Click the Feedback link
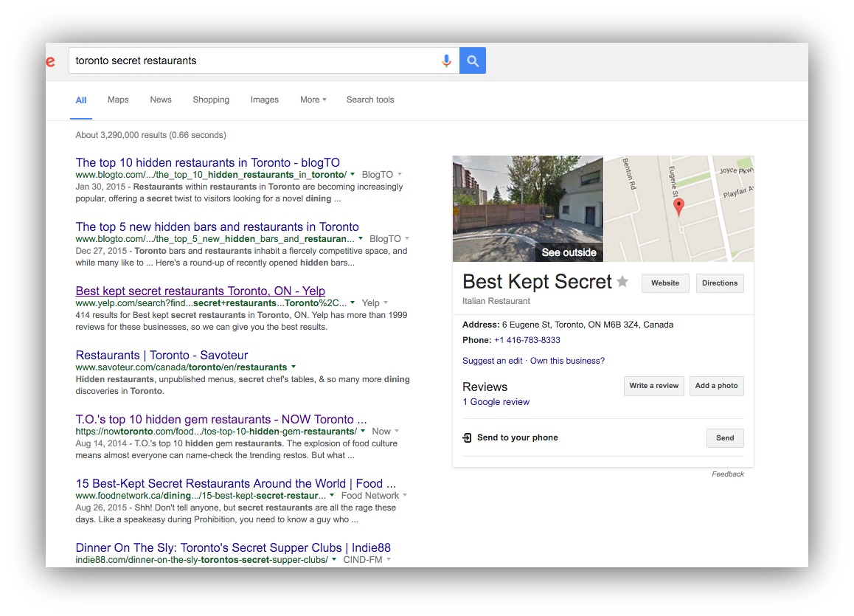This screenshot has height=616, width=854. tap(728, 474)
